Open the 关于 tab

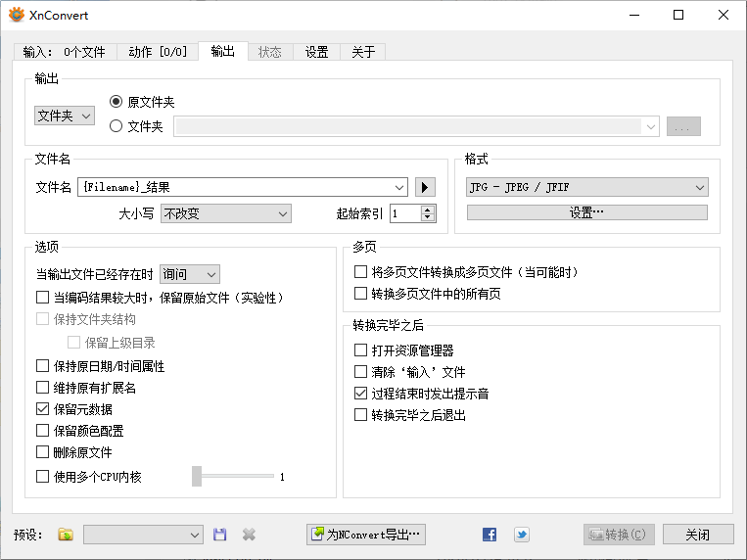363,52
